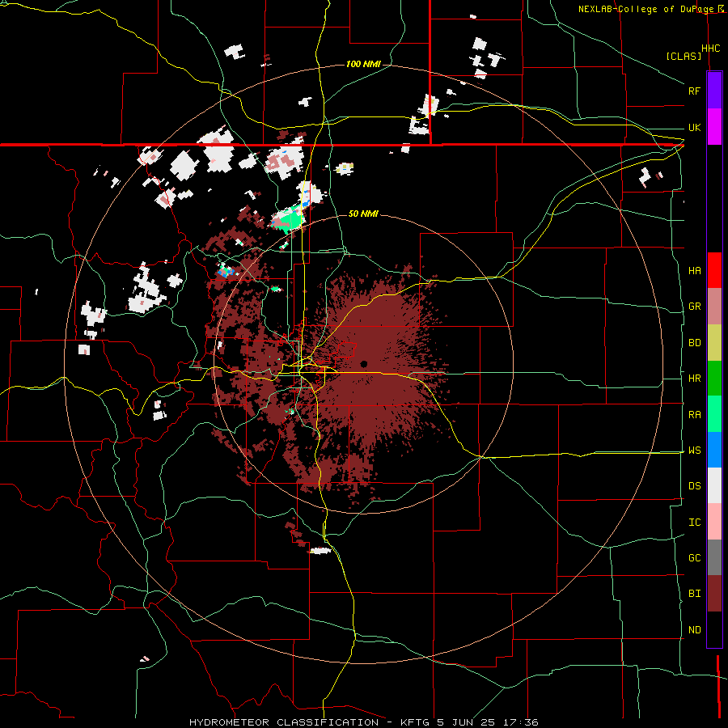Click the black radar site dot

363,363
